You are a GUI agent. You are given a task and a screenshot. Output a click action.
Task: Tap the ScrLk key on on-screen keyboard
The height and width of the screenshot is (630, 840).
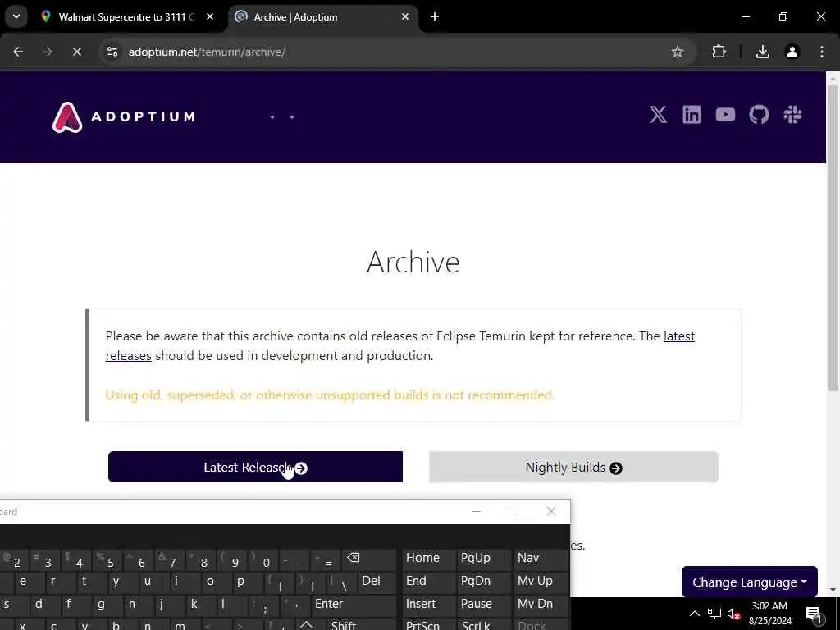[x=483, y=624]
